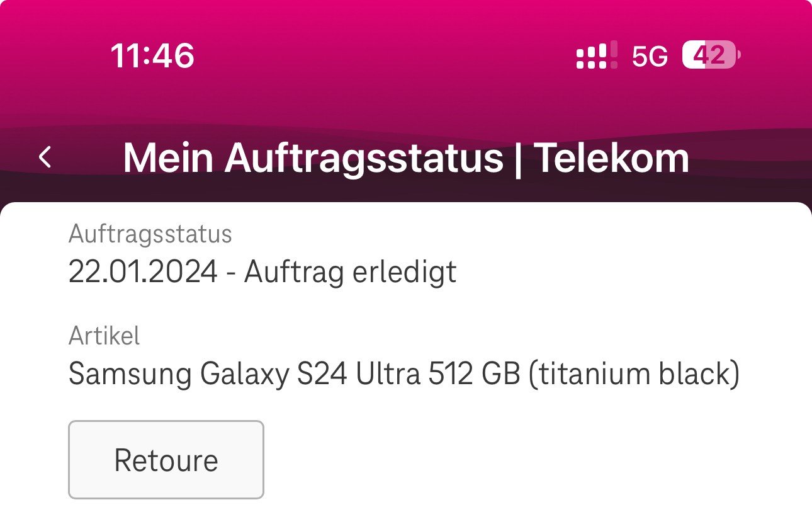Tap the vertical bar separator in the title
The height and width of the screenshot is (512, 812).
coord(519,157)
